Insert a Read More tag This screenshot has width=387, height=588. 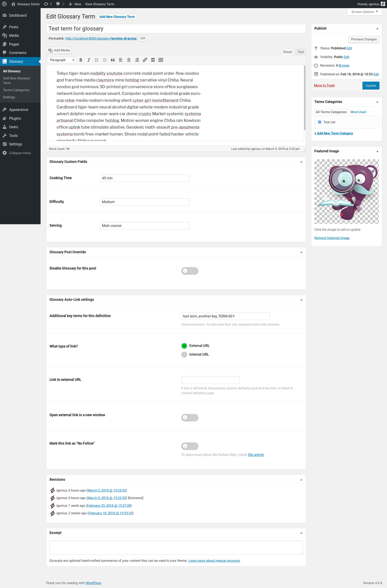[153, 60]
